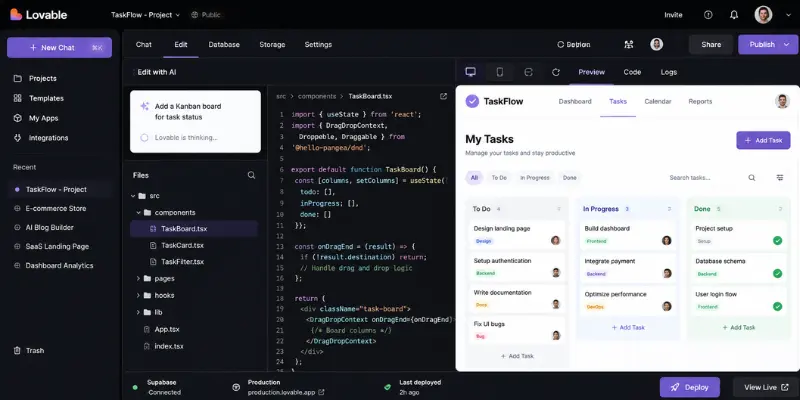Toggle Database schema done checkmark

coord(778,273)
